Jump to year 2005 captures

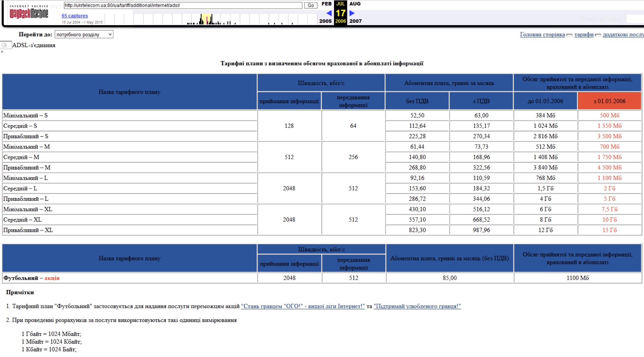(x=325, y=21)
